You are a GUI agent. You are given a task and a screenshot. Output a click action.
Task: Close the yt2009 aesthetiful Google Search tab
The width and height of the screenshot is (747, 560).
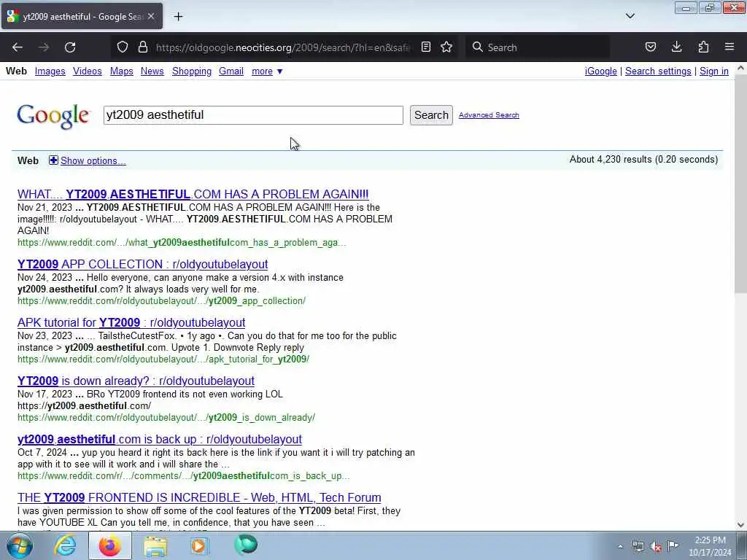[151, 17]
